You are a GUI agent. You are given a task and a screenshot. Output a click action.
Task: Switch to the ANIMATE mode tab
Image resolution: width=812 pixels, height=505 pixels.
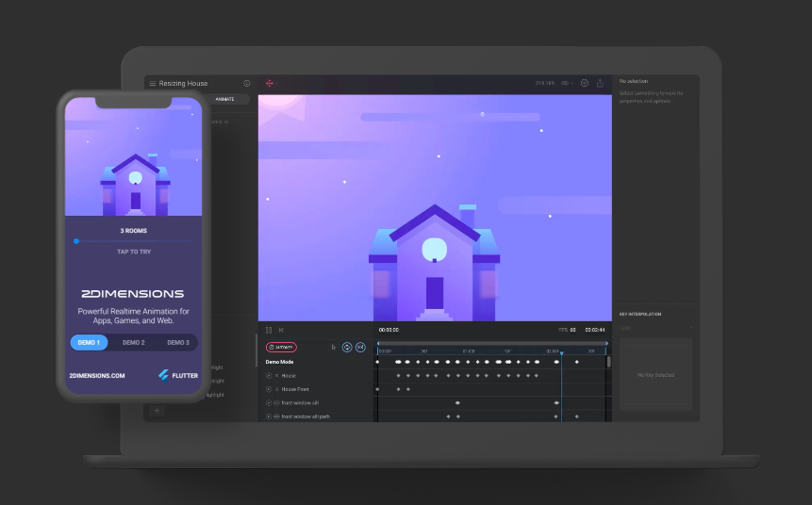(x=224, y=99)
